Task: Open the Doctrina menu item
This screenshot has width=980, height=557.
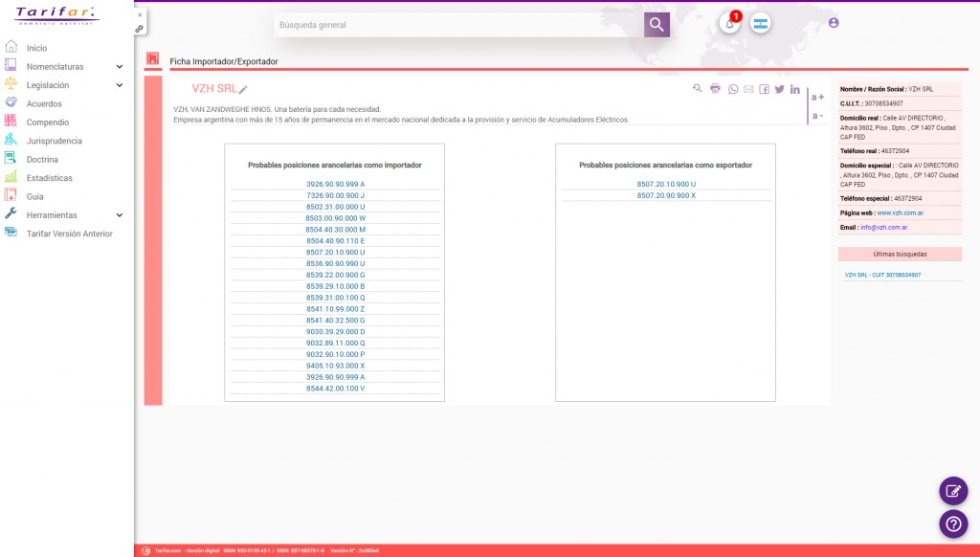Action: click(42, 160)
